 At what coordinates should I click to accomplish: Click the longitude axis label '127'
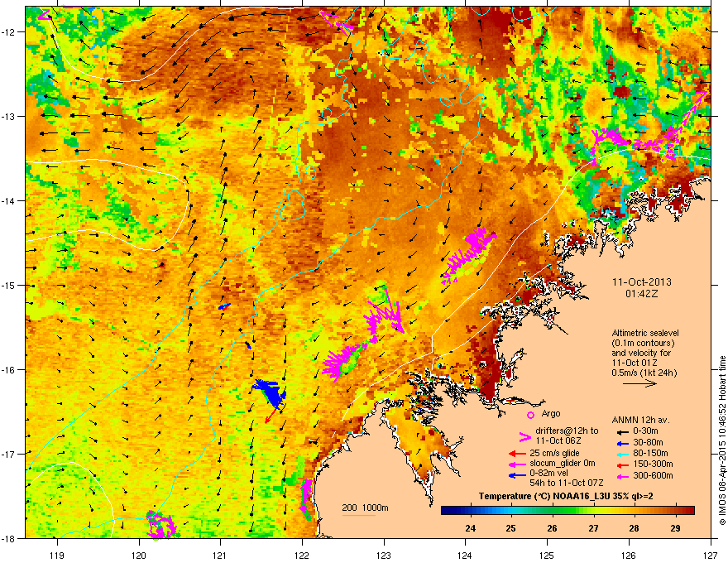[x=711, y=555]
